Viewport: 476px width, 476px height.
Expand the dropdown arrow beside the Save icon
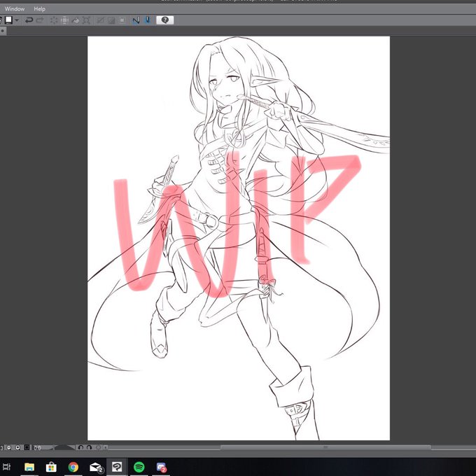pyautogui.click(x=17, y=20)
